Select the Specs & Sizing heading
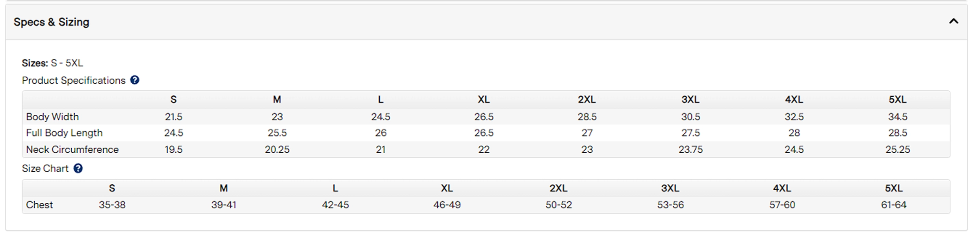The width and height of the screenshot is (980, 236). pyautogui.click(x=52, y=22)
